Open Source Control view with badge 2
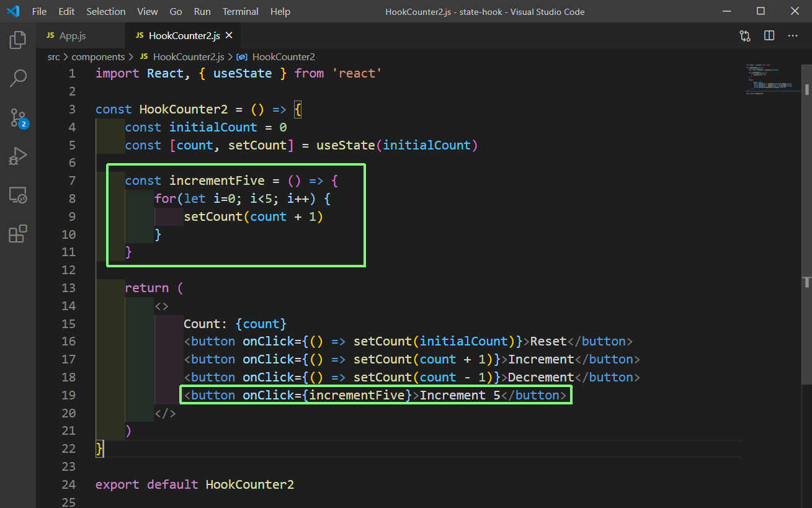 (x=18, y=118)
